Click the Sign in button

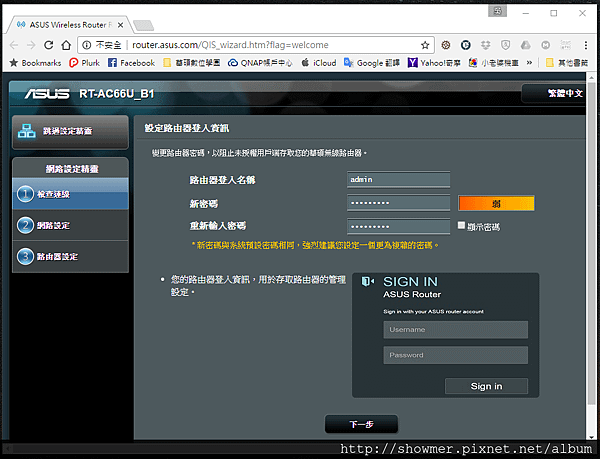click(486, 386)
